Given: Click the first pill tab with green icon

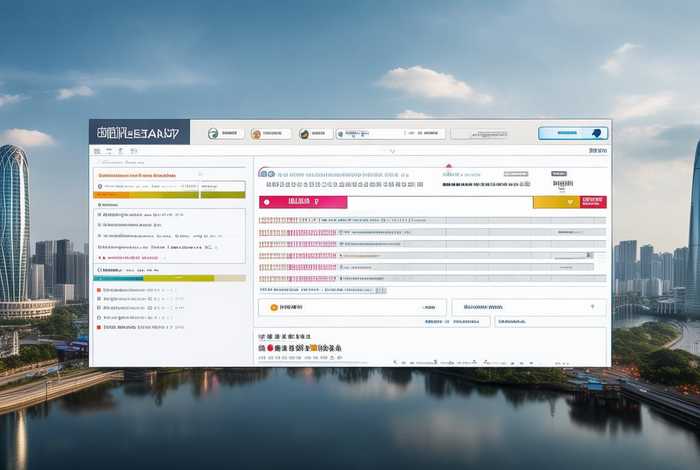Looking at the screenshot, I should click(x=226, y=133).
